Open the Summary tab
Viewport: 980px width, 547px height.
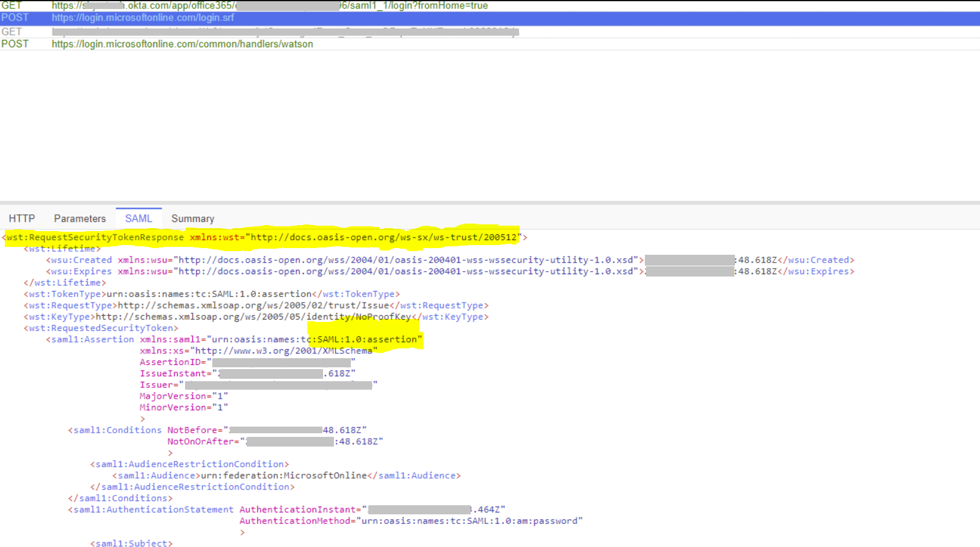pos(192,218)
